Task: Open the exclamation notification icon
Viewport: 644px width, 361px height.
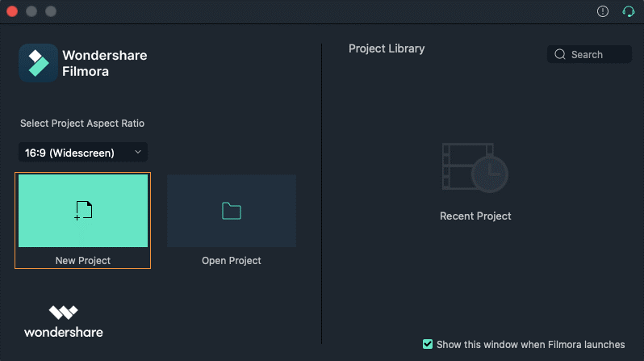Action: [x=603, y=11]
